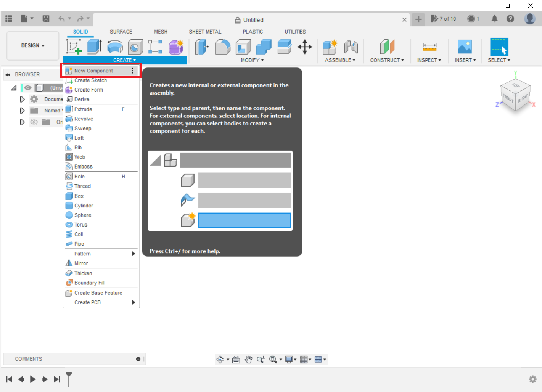
Task: Expand the Document Settings tree node
Action: (x=22, y=99)
